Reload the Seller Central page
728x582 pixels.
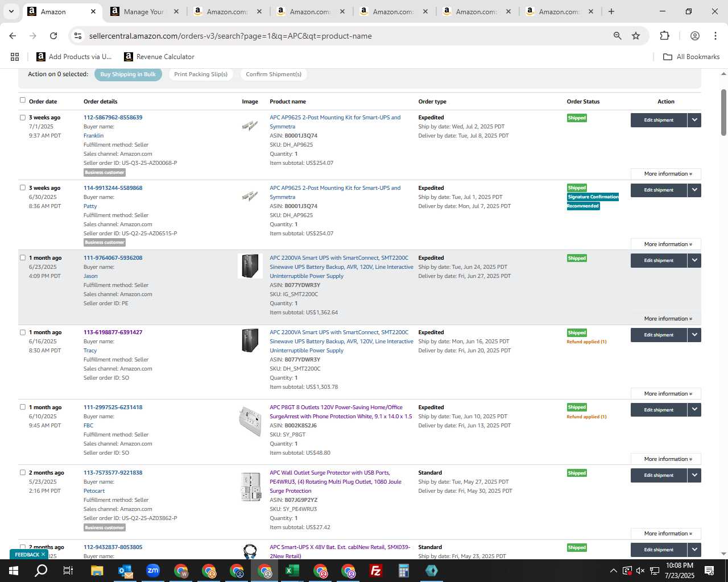coord(53,36)
